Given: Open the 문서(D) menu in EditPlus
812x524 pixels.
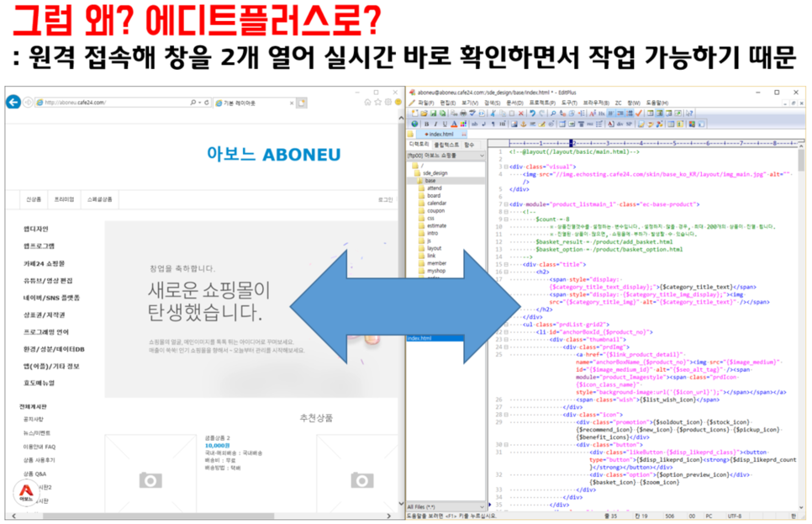Looking at the screenshot, I should tap(514, 103).
